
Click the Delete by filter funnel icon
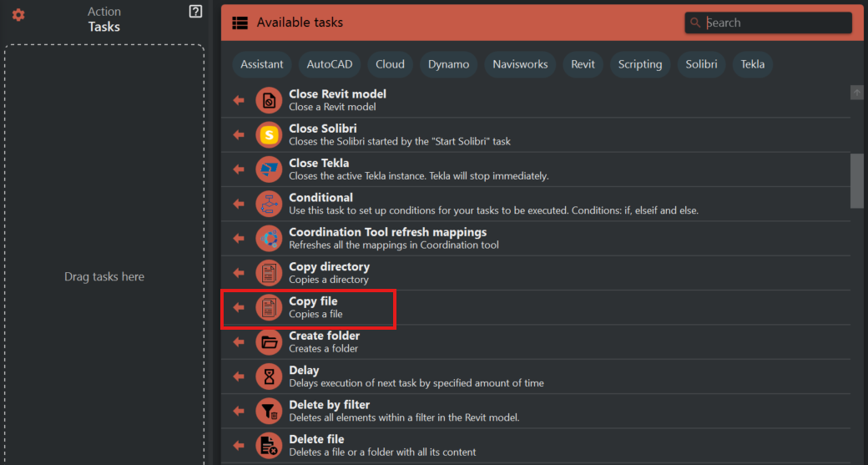[269, 411]
